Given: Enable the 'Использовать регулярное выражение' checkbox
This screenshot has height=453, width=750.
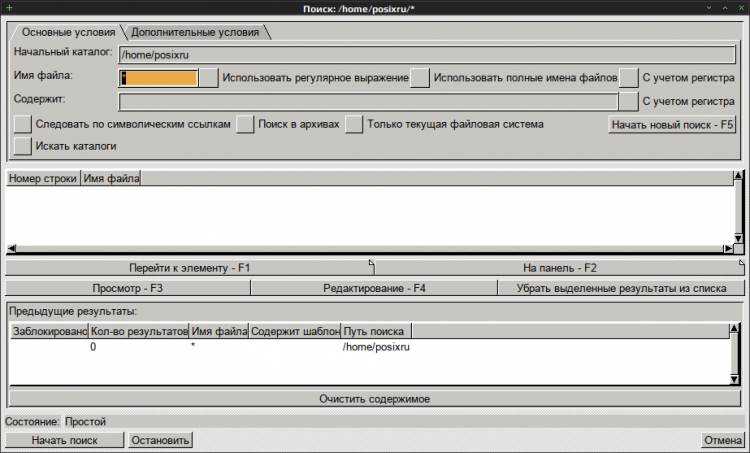Looking at the screenshot, I should pyautogui.click(x=208, y=77).
